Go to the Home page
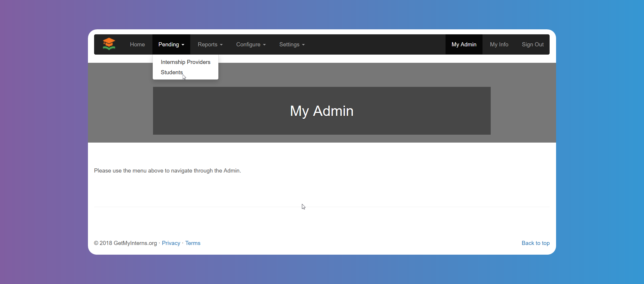The height and width of the screenshot is (284, 644). (137, 45)
